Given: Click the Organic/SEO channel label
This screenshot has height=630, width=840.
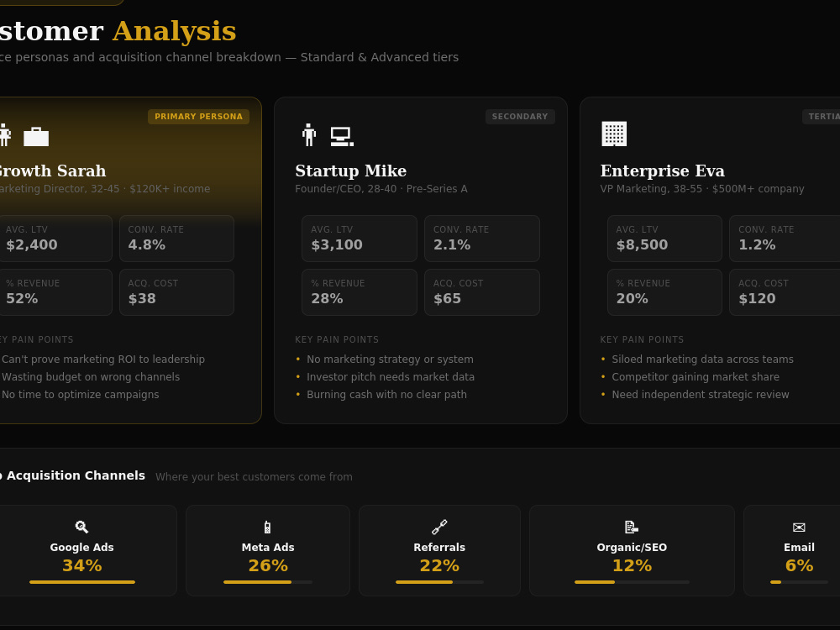Looking at the screenshot, I should pos(632,548).
